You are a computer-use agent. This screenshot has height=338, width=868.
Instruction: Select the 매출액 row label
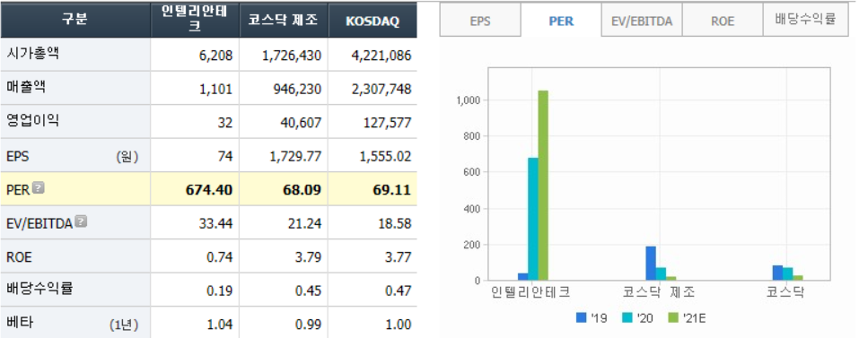(26, 87)
